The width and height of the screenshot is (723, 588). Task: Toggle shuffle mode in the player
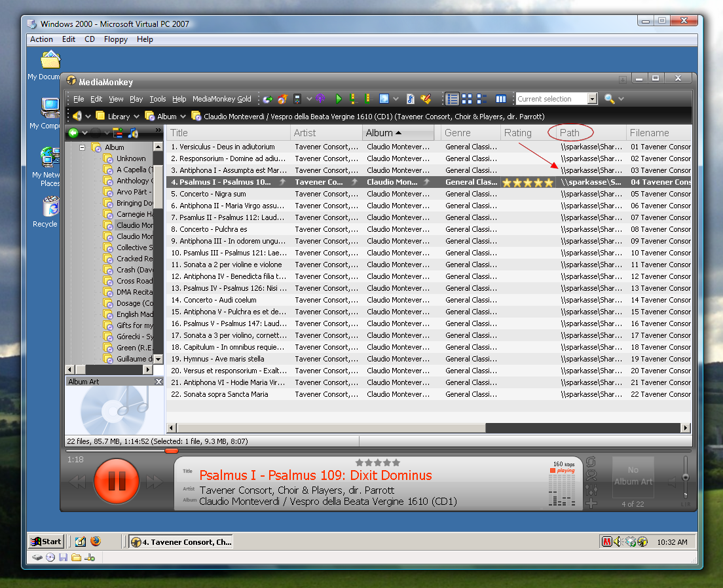click(x=591, y=475)
